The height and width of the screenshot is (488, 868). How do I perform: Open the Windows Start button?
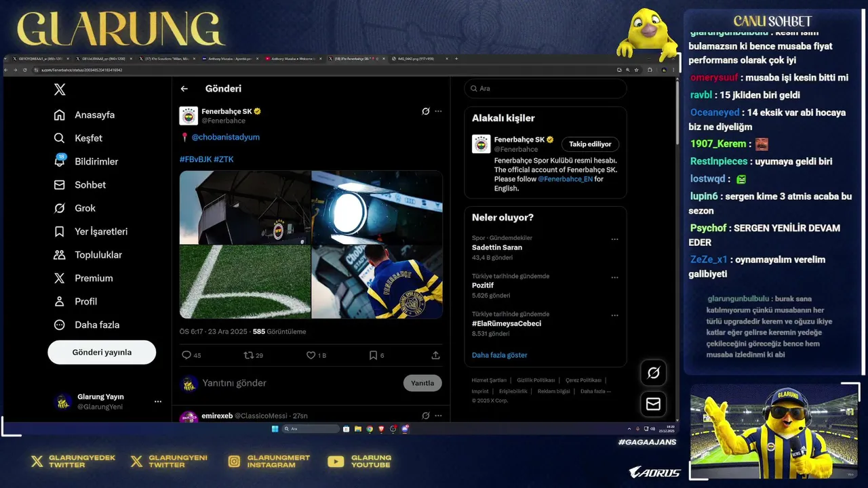click(275, 429)
